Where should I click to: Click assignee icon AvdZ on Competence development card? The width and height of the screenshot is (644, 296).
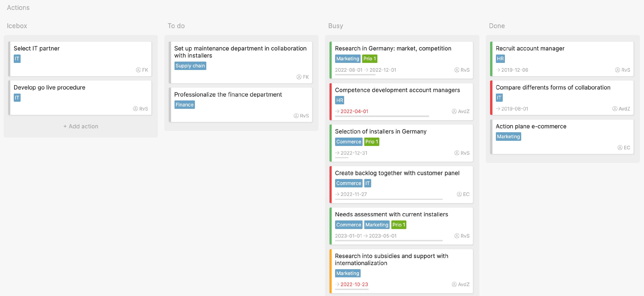coord(454,111)
